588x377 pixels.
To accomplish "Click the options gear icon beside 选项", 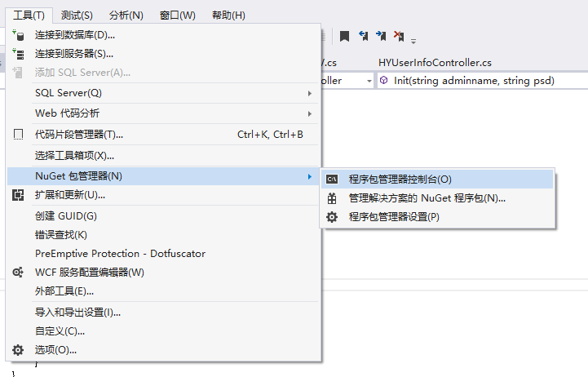I will (18, 350).
